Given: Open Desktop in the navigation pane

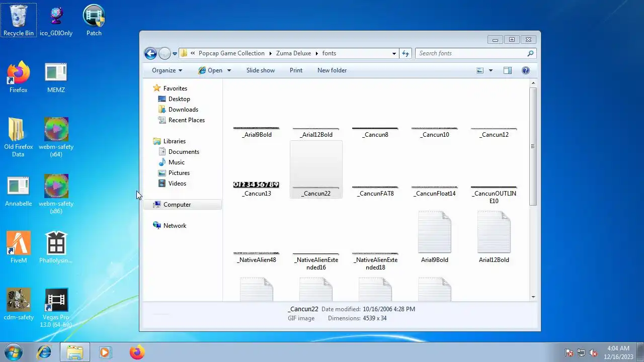Looking at the screenshot, I should tap(179, 99).
